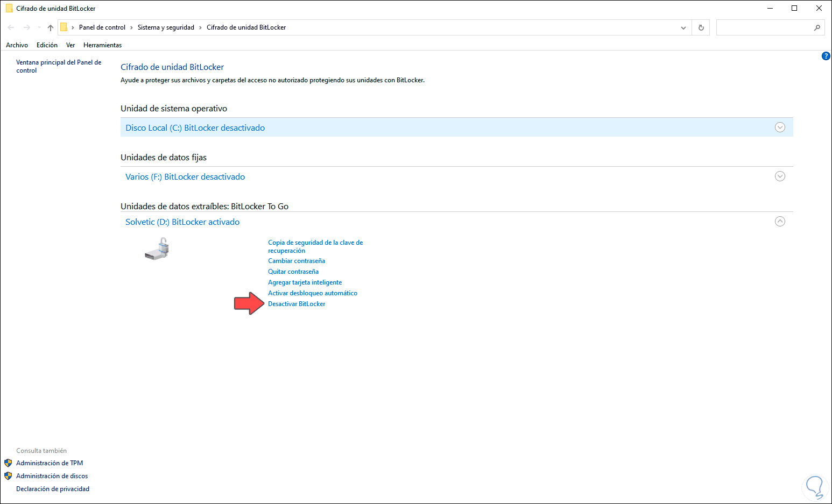Click Cambiar contraseña link
832x504 pixels.
point(297,261)
